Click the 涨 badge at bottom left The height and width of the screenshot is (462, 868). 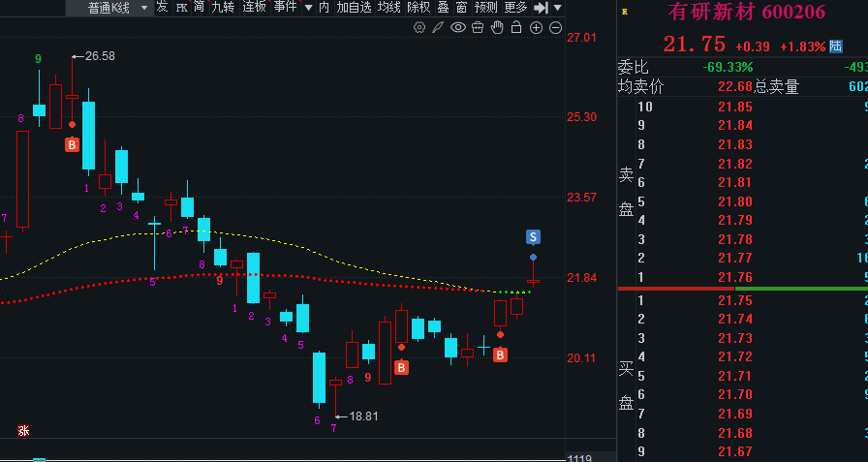click(x=23, y=430)
